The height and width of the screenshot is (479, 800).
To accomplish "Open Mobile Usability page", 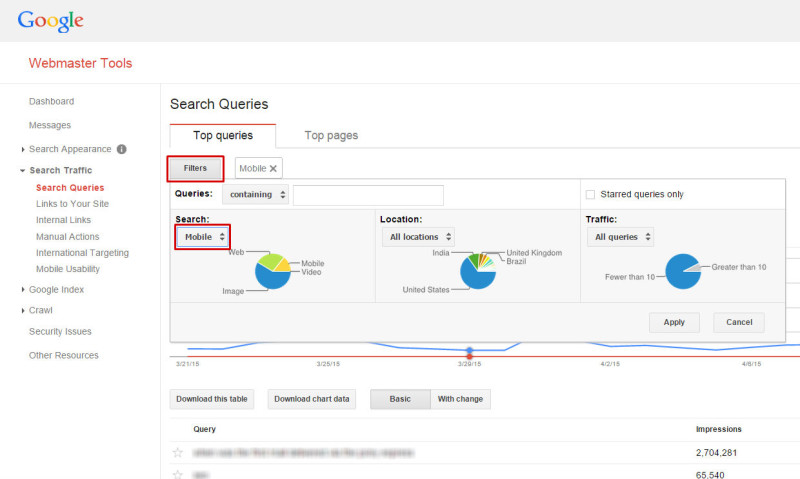I will tap(68, 269).
